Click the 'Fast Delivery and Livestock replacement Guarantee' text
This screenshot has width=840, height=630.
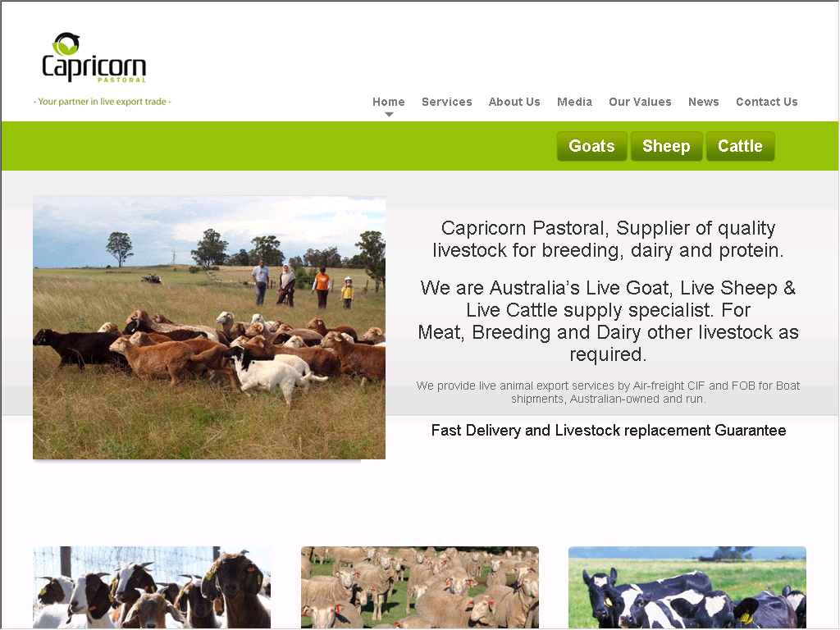pos(609,430)
